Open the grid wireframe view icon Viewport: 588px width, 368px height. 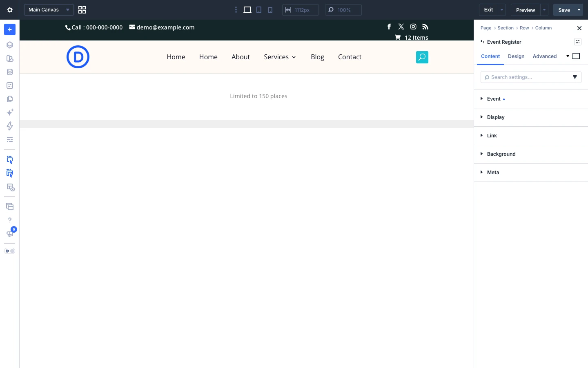tap(82, 10)
